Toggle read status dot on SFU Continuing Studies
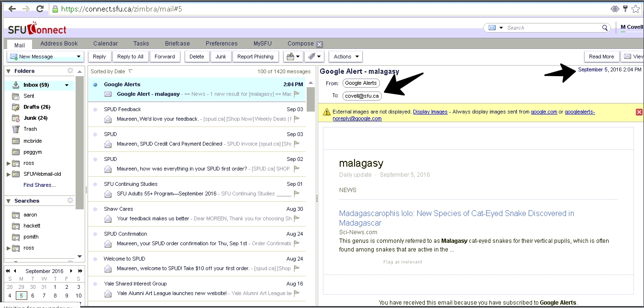644x308 pixels. [x=95, y=184]
